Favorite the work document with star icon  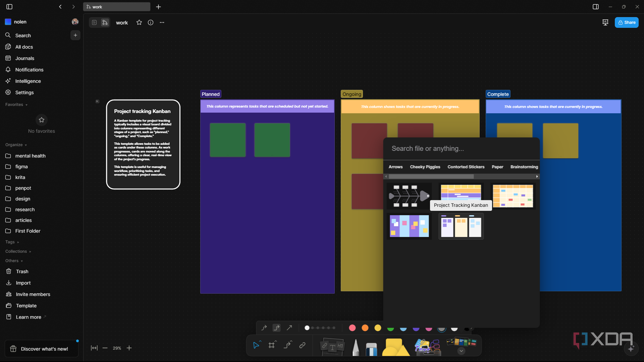click(x=139, y=22)
